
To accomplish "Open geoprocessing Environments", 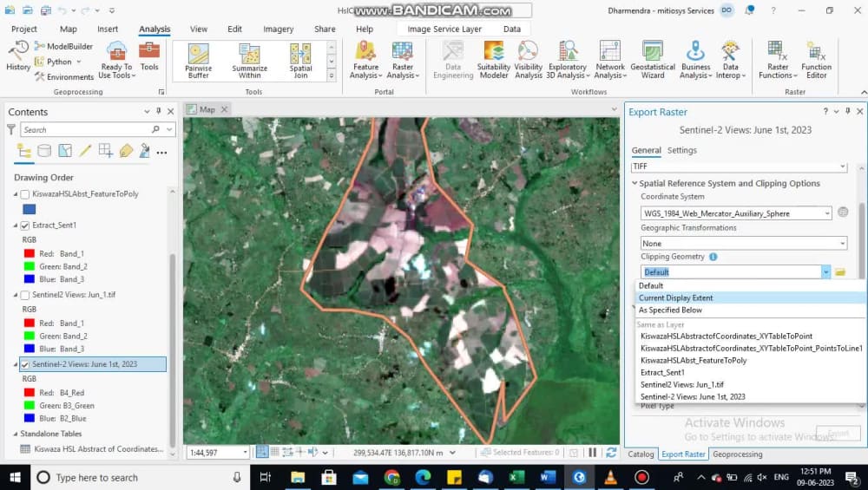I will [x=64, y=77].
